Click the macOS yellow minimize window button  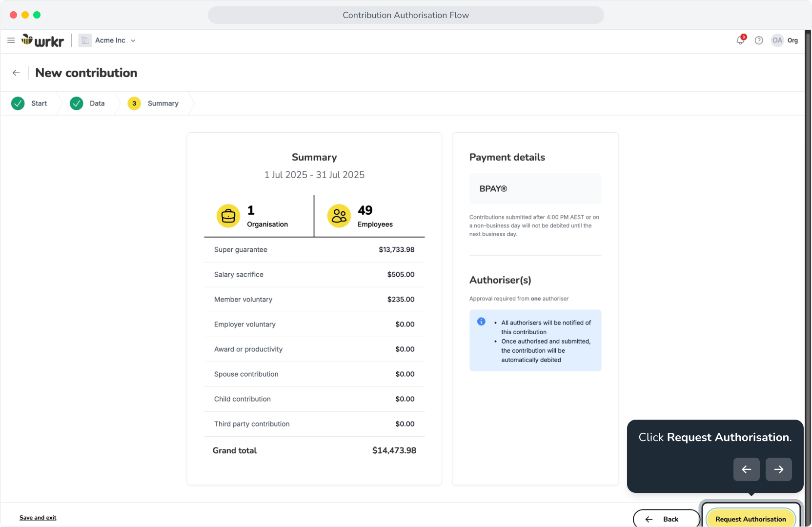pos(25,15)
